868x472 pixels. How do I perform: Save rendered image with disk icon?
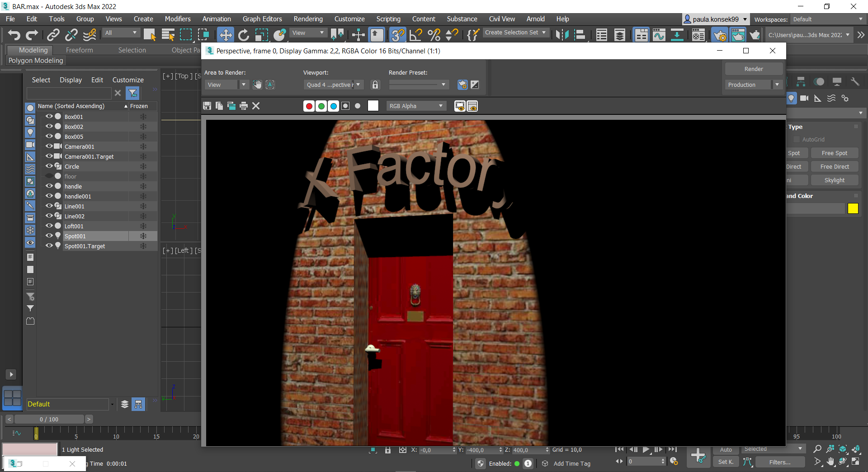point(207,106)
